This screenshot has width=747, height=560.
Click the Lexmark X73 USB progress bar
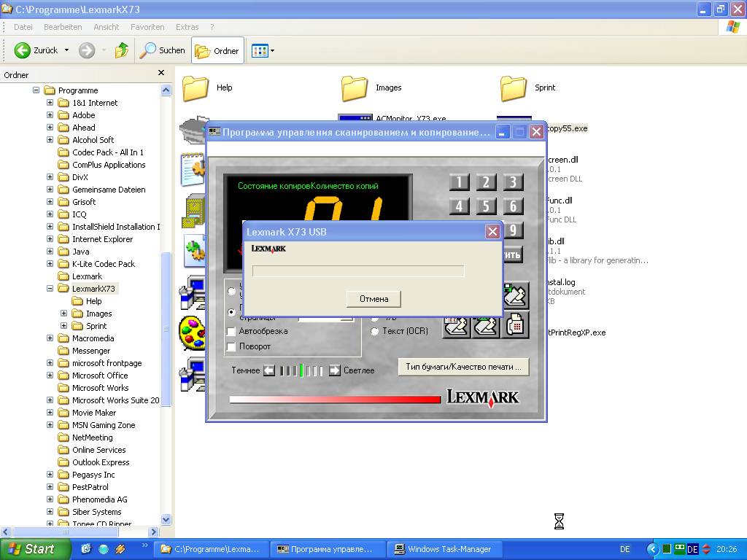click(358, 271)
